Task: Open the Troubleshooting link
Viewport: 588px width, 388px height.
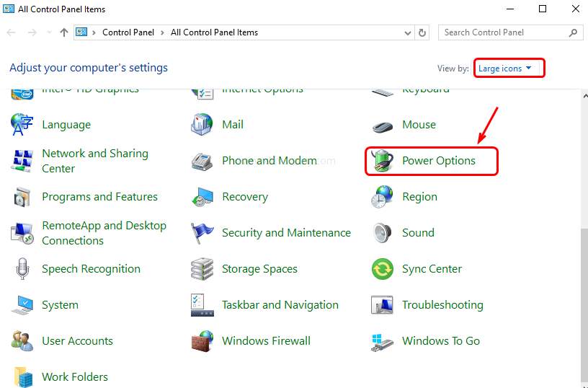Action: tap(442, 305)
